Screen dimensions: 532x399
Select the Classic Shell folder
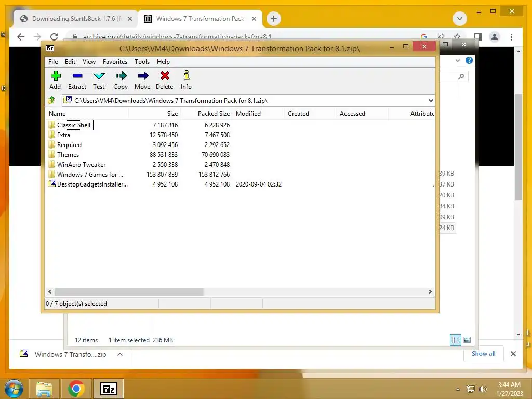pyautogui.click(x=74, y=125)
